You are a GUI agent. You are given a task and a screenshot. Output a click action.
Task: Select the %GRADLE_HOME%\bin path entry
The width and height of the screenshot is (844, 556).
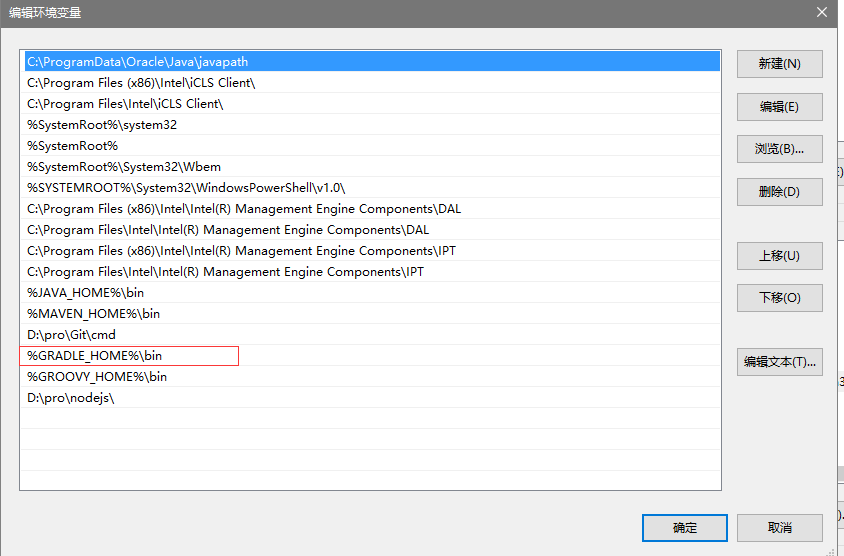[x=95, y=356]
